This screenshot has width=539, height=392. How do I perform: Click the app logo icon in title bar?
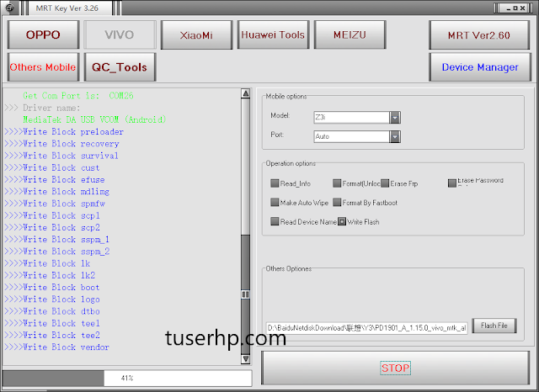9,8
